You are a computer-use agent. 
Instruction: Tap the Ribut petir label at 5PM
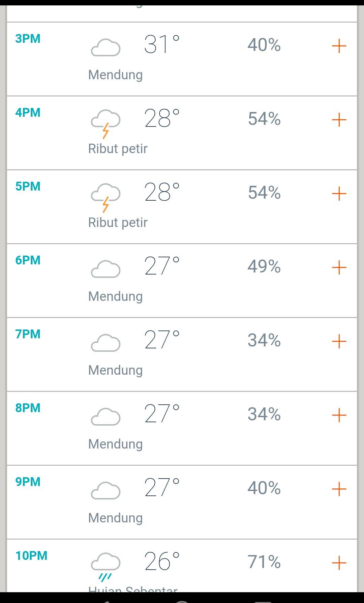click(x=118, y=223)
